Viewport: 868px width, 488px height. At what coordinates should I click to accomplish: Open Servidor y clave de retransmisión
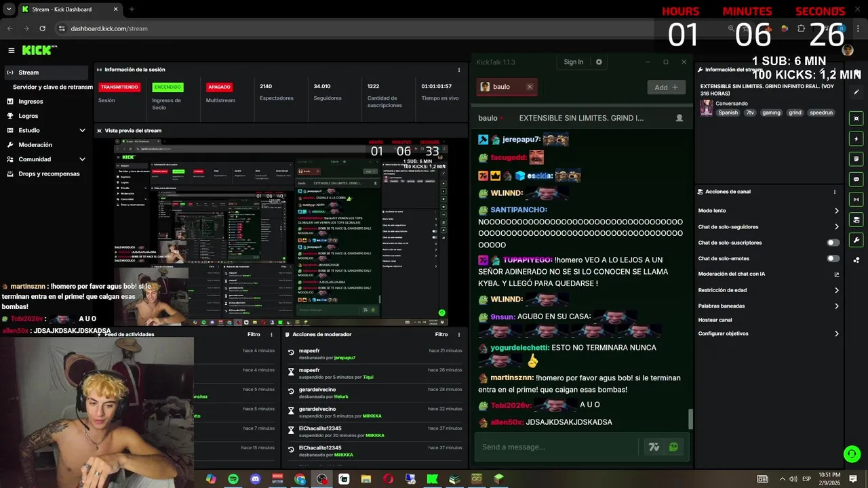53,87
